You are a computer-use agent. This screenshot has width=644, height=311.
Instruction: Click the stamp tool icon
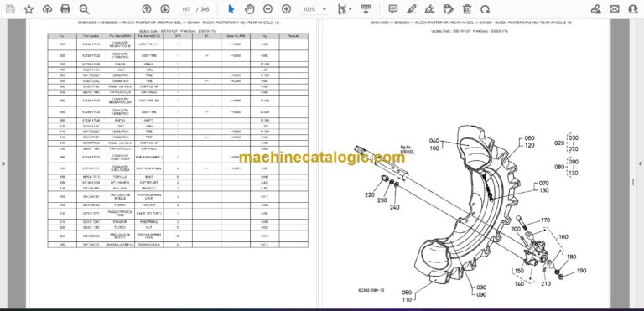tap(449, 9)
